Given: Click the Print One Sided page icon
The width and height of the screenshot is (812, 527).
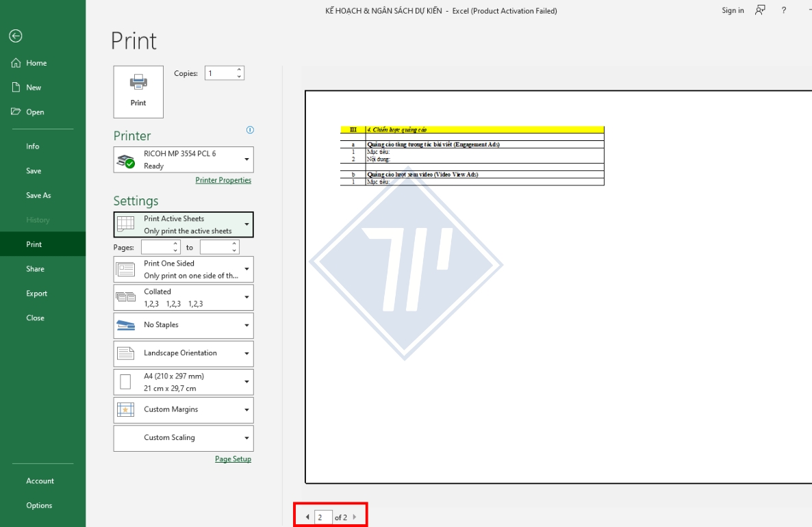Looking at the screenshot, I should coord(126,268).
